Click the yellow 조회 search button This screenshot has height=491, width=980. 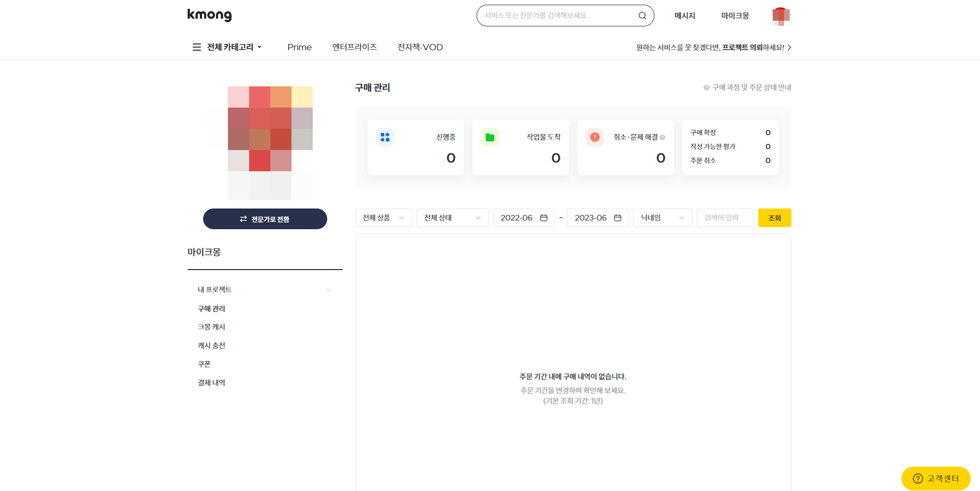[774, 218]
